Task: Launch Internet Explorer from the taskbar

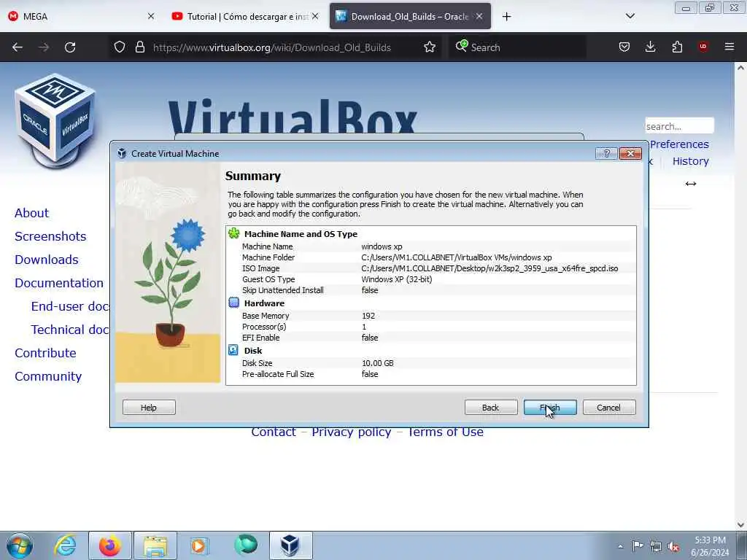Action: pyautogui.click(x=65, y=545)
